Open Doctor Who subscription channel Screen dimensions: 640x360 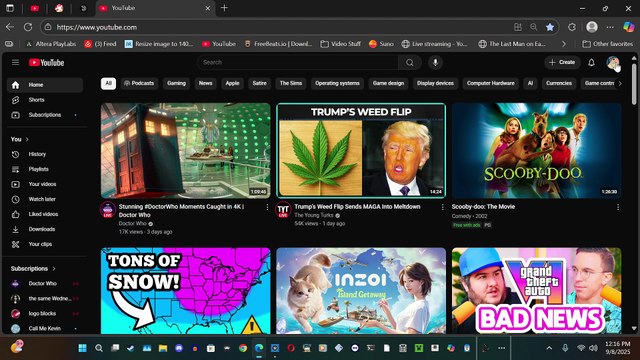coord(44,284)
